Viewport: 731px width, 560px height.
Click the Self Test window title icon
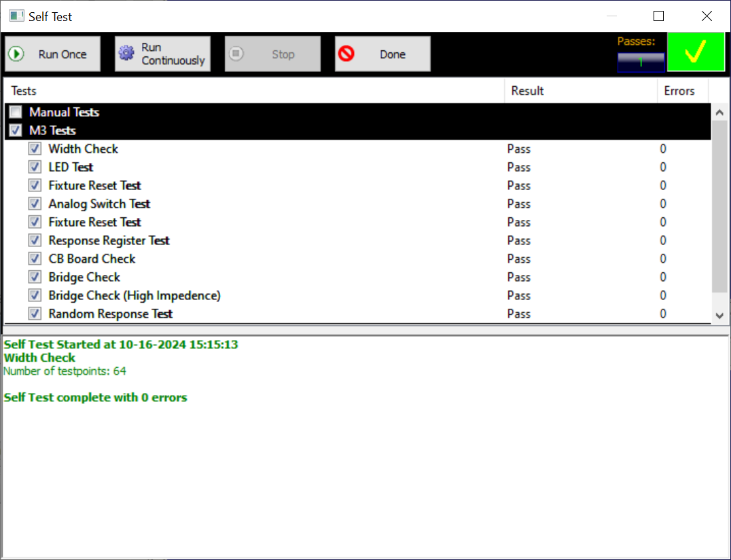[x=16, y=16]
